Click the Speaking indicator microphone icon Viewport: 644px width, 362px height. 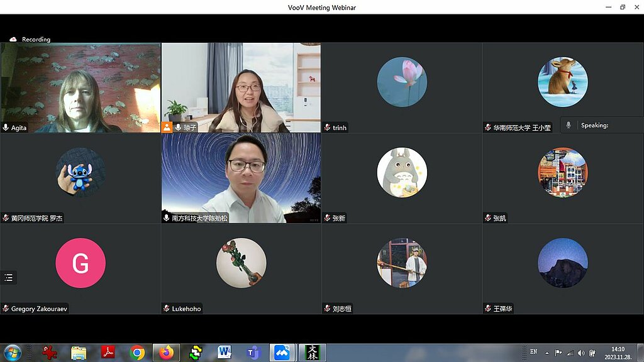[569, 125]
